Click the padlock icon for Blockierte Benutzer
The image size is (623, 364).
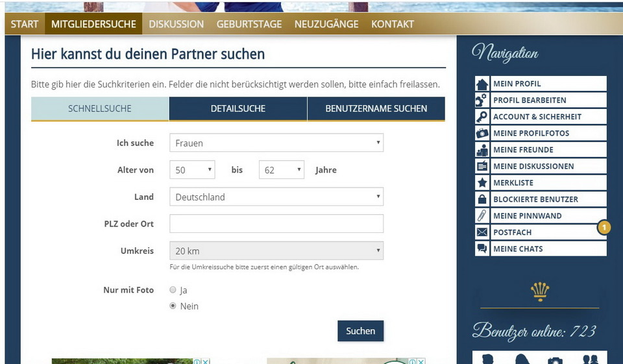coord(482,199)
